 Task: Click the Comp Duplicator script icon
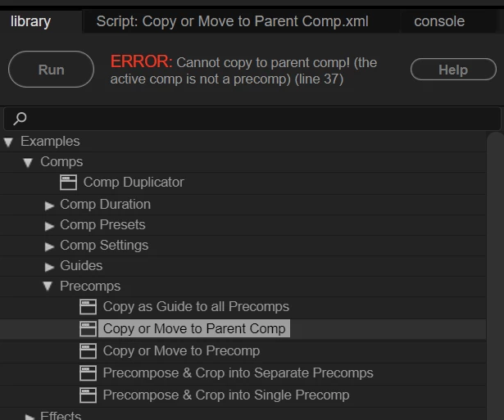[69, 183]
